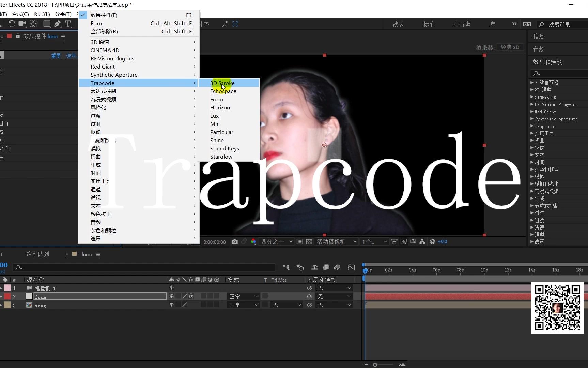Select the Rectangle shape tool
The height and width of the screenshot is (368, 588).
(47, 24)
